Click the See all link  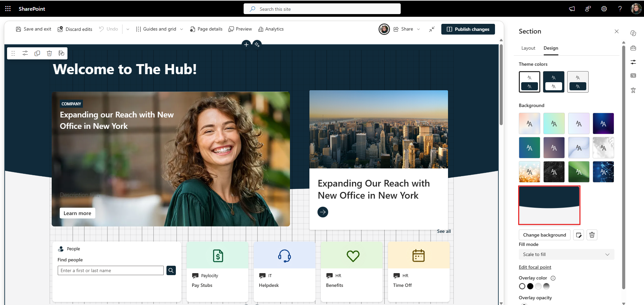[444, 231]
